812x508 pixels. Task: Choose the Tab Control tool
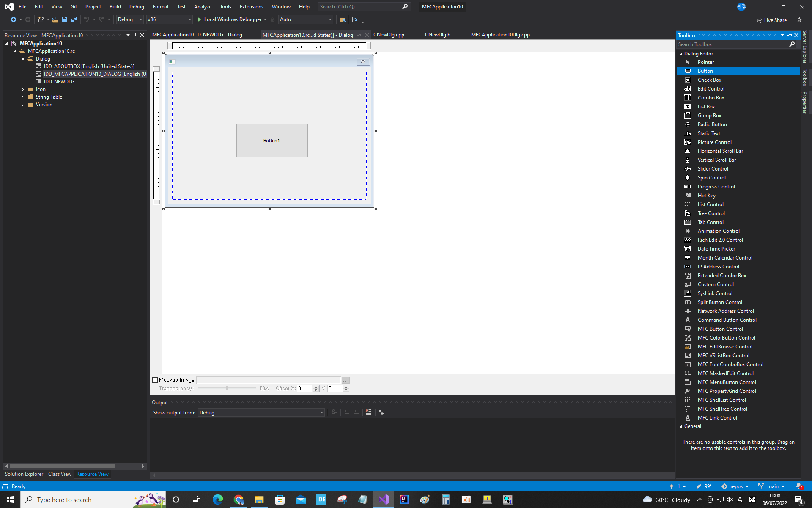coord(738,222)
